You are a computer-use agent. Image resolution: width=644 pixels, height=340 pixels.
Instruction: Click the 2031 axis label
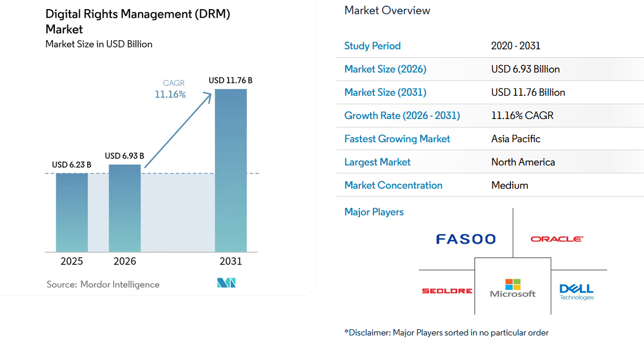coord(231,261)
